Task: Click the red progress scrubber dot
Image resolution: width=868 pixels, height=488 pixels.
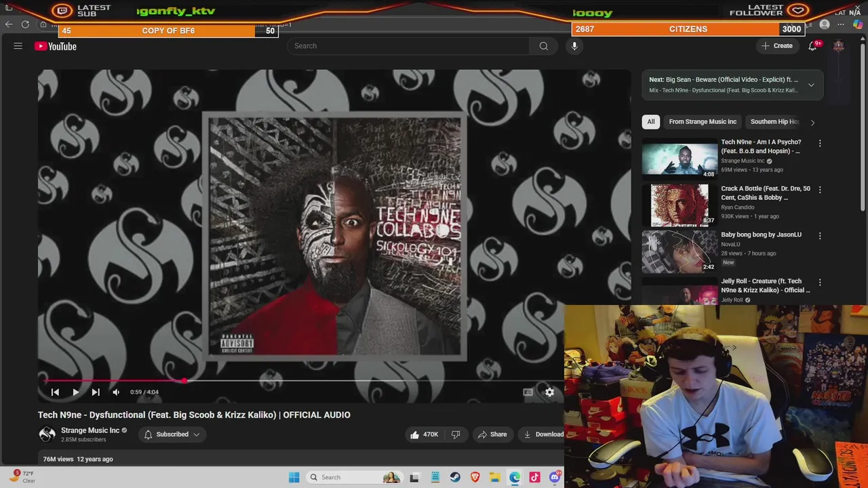Action: tap(184, 380)
